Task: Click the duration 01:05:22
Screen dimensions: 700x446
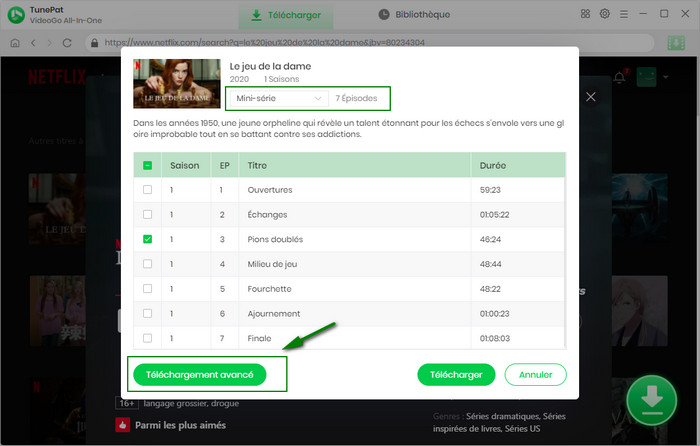Action: [x=494, y=215]
